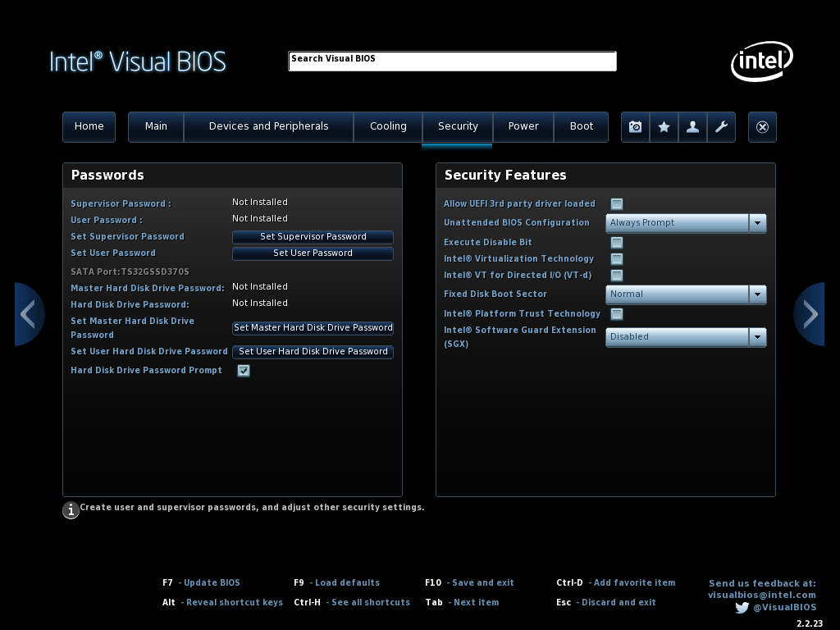The image size is (840, 630).
Task: Click the Security Features panel heading
Action: [x=505, y=176]
